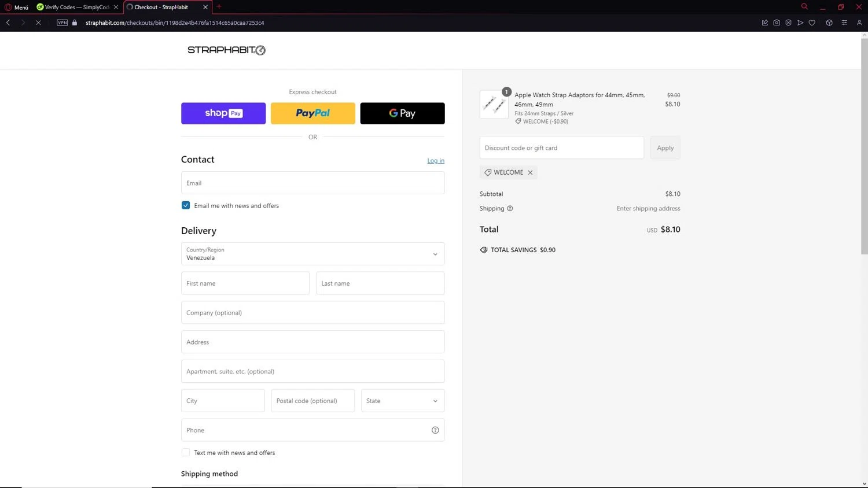Click the Shipping method heading
868x488 pixels.
click(x=209, y=474)
